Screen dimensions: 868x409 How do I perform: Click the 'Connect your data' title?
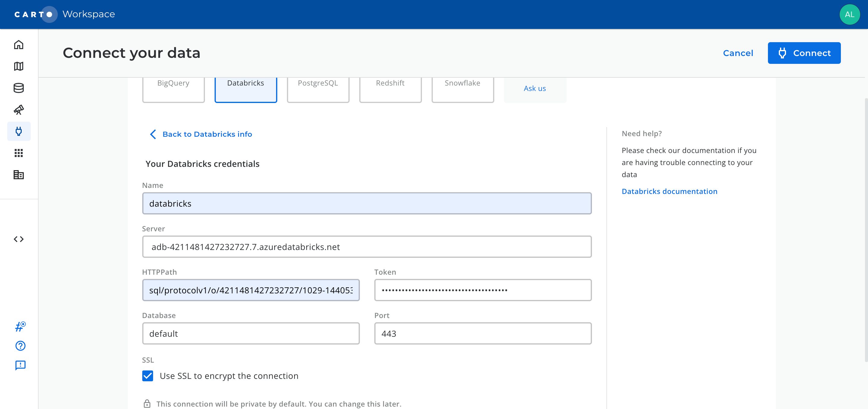click(131, 53)
